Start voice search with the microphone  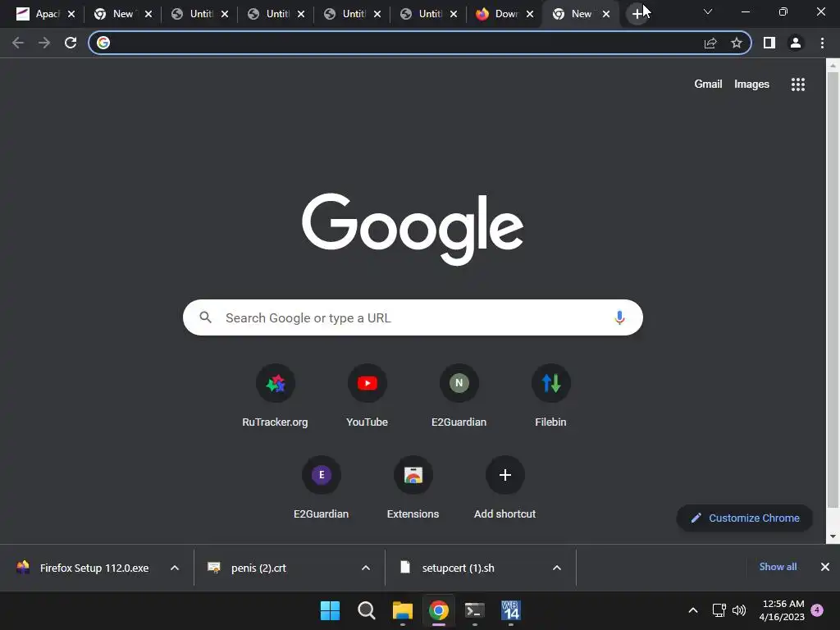click(619, 317)
